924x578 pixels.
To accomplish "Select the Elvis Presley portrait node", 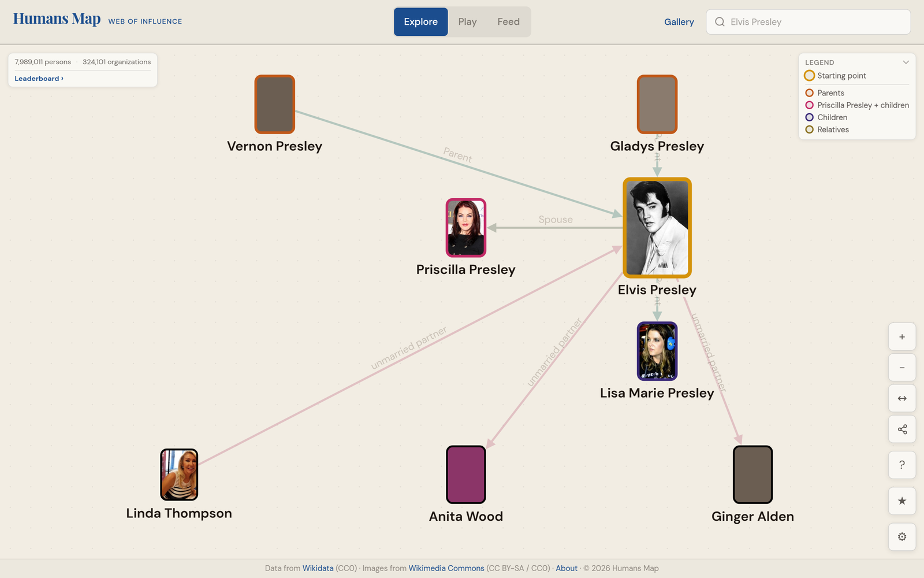I will tap(657, 228).
